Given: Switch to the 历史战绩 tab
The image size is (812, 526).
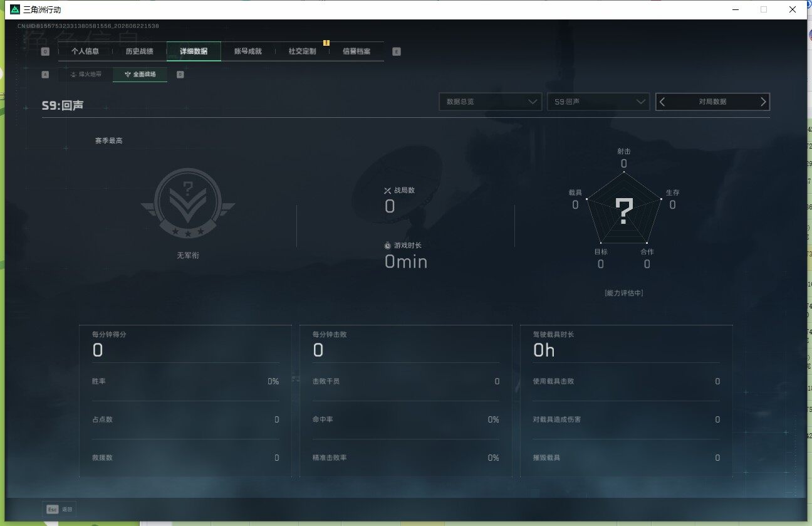Looking at the screenshot, I should coord(139,51).
